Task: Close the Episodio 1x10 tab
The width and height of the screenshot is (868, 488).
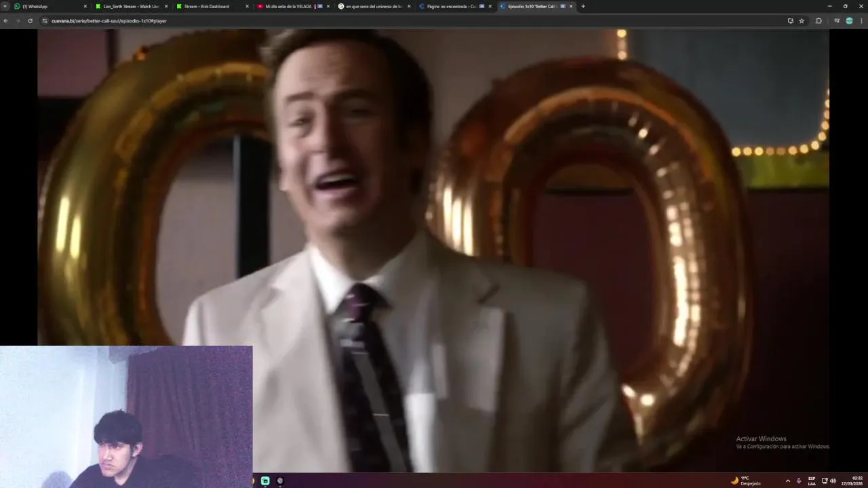Action: tap(571, 6)
